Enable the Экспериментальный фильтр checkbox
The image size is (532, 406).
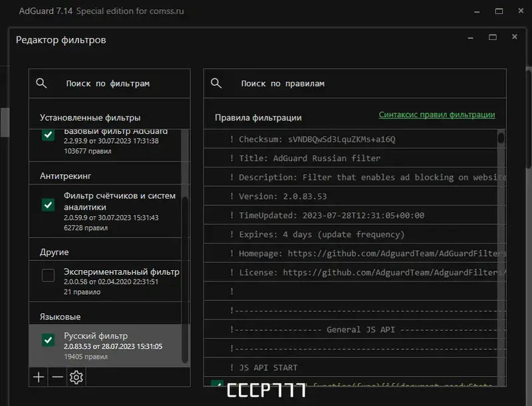(x=48, y=276)
